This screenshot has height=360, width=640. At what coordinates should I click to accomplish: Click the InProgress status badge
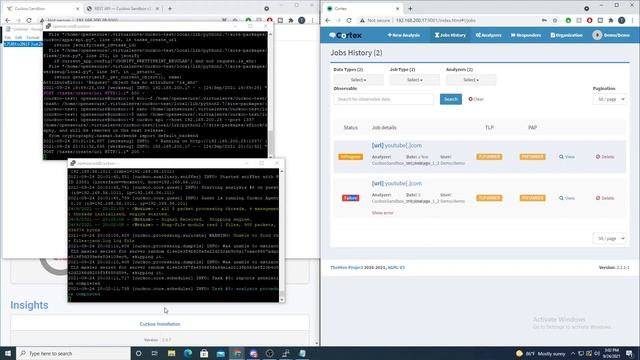click(350, 157)
